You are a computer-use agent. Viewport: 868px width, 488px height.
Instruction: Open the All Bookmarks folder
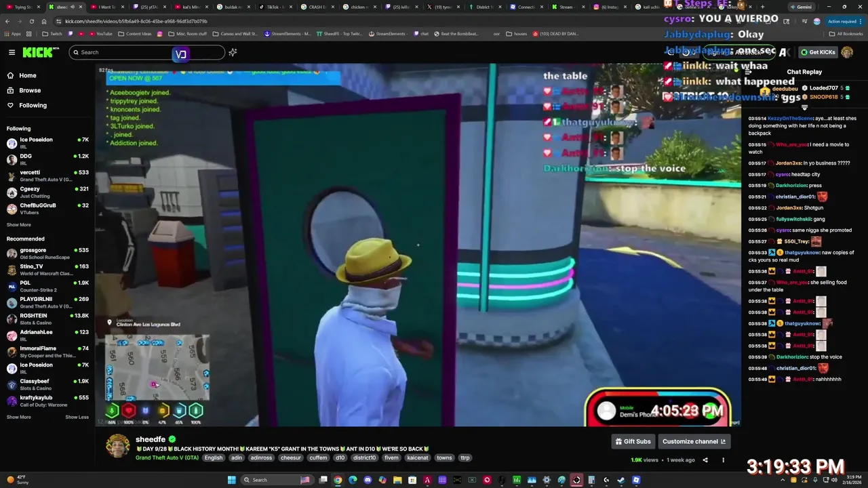click(846, 33)
